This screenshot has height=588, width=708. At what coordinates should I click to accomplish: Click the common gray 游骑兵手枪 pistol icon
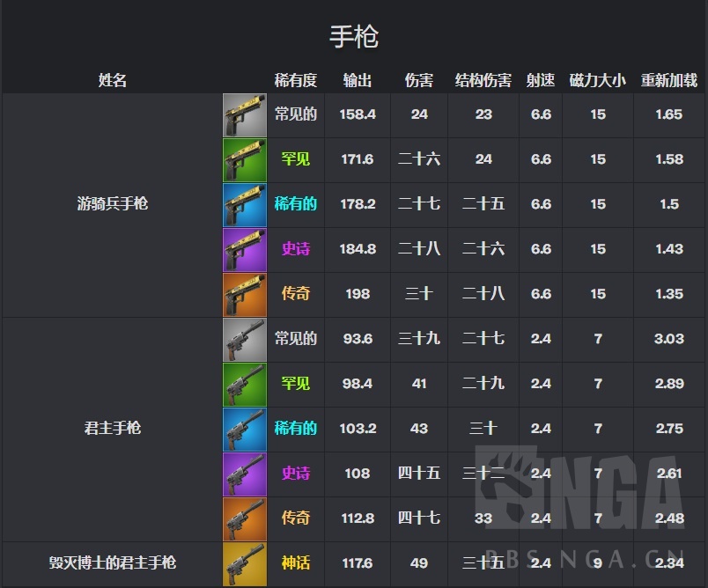pyautogui.click(x=245, y=115)
